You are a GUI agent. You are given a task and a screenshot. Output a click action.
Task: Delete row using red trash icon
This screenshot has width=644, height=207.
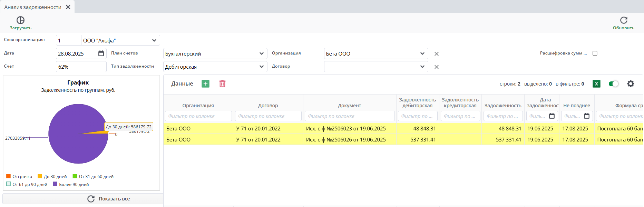(x=222, y=84)
